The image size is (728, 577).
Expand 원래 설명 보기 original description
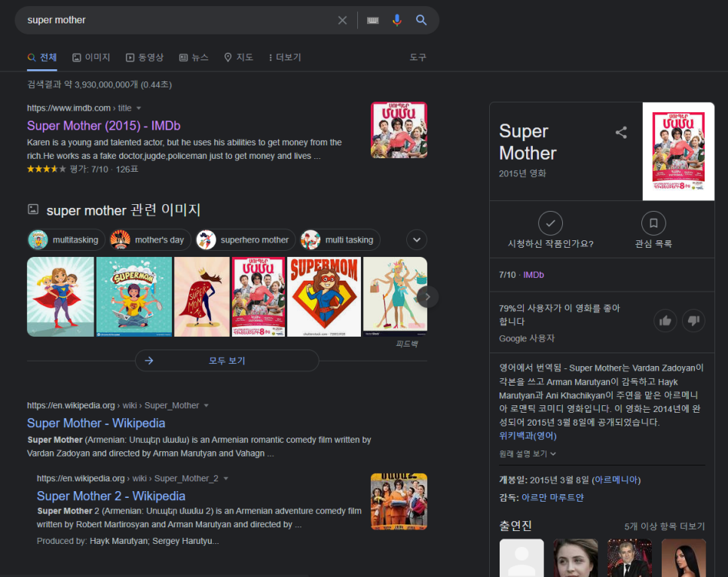click(528, 453)
